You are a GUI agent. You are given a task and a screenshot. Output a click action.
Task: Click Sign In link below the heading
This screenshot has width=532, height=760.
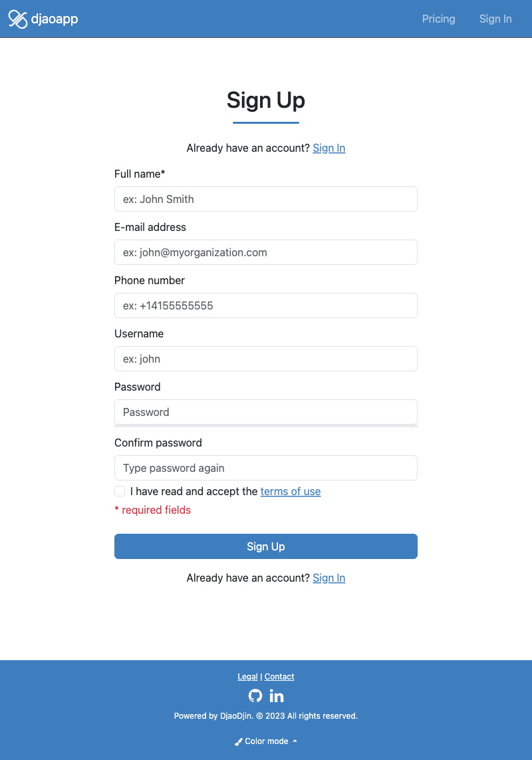click(329, 148)
